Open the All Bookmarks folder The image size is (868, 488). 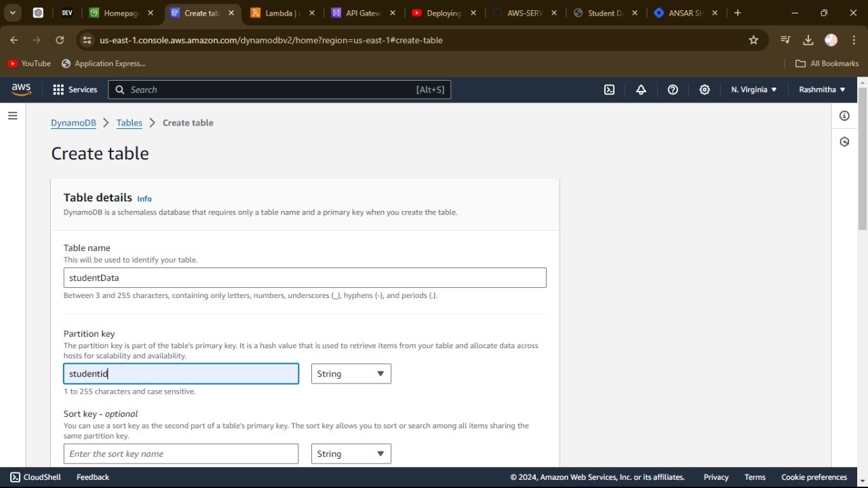pos(827,63)
